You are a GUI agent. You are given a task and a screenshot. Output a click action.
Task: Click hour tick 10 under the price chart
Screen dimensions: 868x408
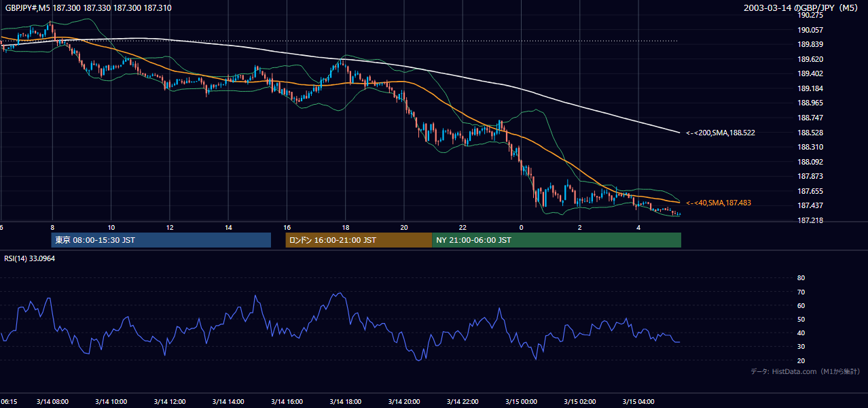(111, 227)
